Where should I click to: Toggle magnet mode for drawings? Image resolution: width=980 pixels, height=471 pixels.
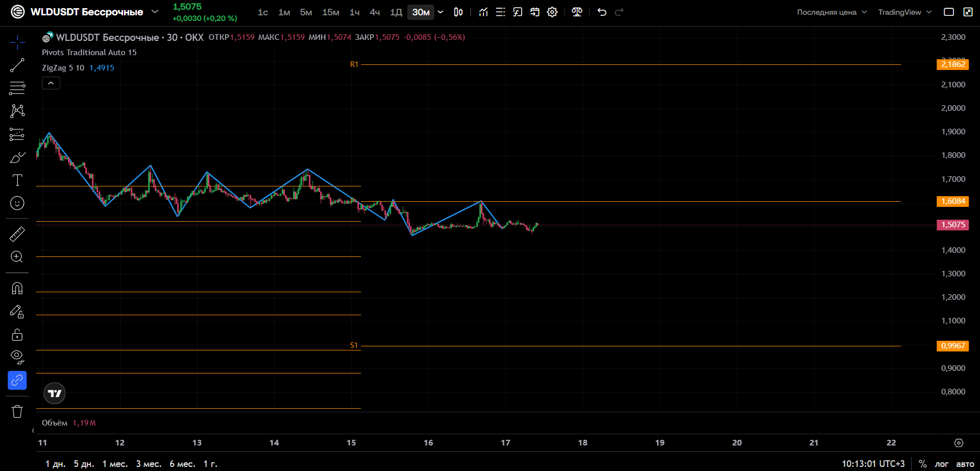coord(17,289)
